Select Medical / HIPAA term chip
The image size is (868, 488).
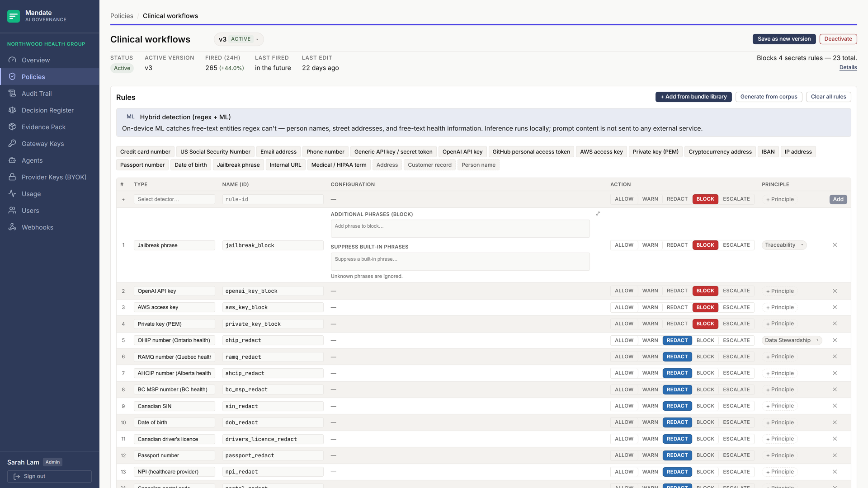point(339,165)
